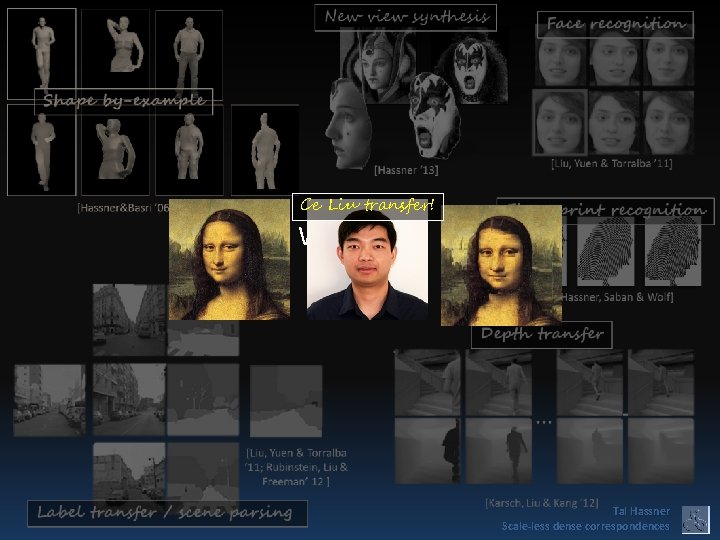Image resolution: width=720 pixels, height=540 pixels.
Task: Select the standalone street photo with parked cars
Action: pyautogui.click(x=50, y=400)
